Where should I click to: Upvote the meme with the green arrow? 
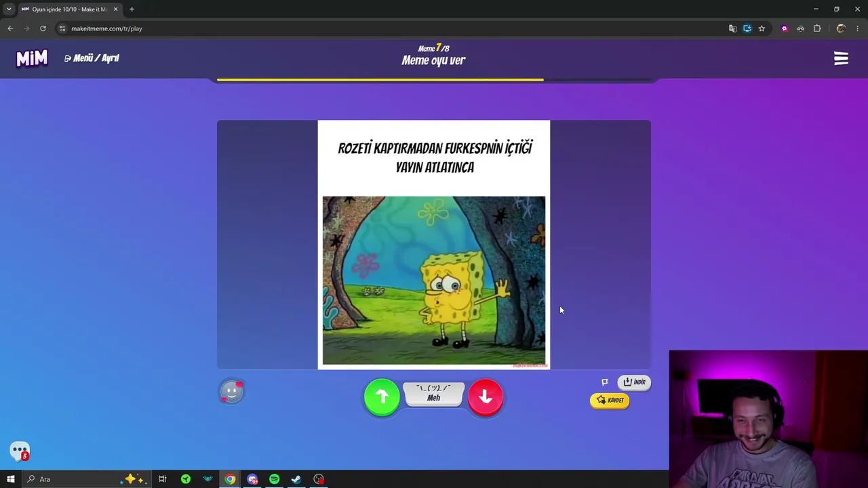click(x=382, y=396)
